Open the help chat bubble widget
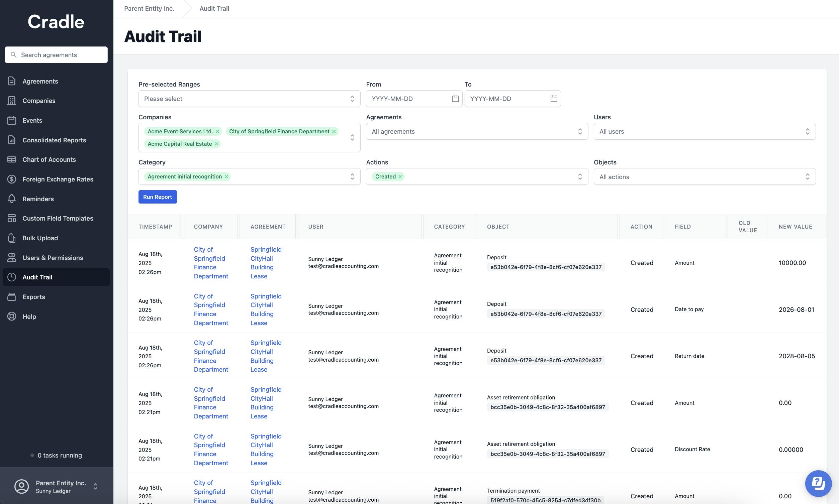 [x=818, y=483]
